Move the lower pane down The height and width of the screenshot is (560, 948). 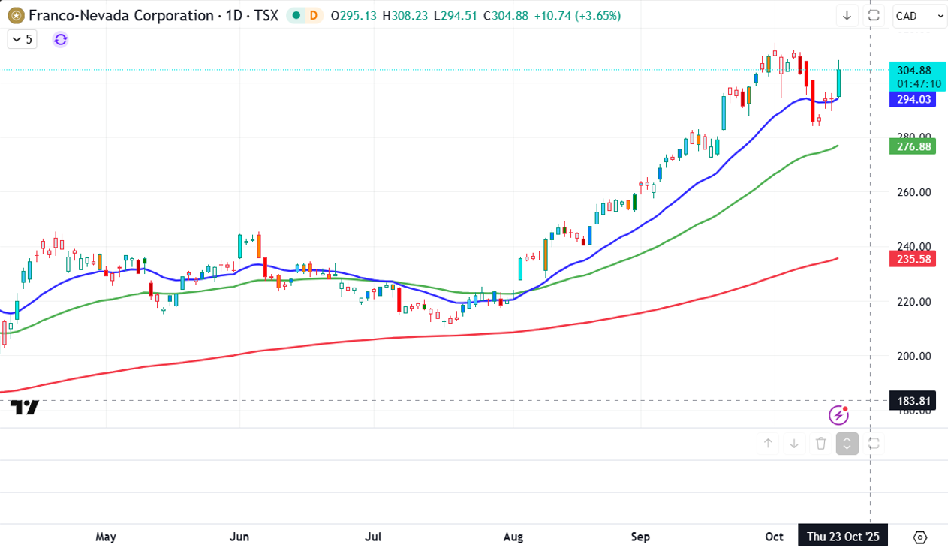tap(794, 444)
